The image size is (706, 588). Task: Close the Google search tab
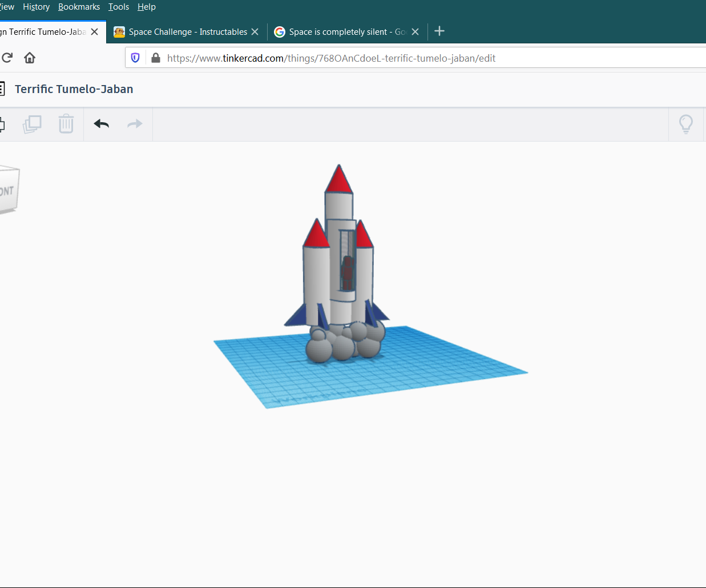(415, 31)
